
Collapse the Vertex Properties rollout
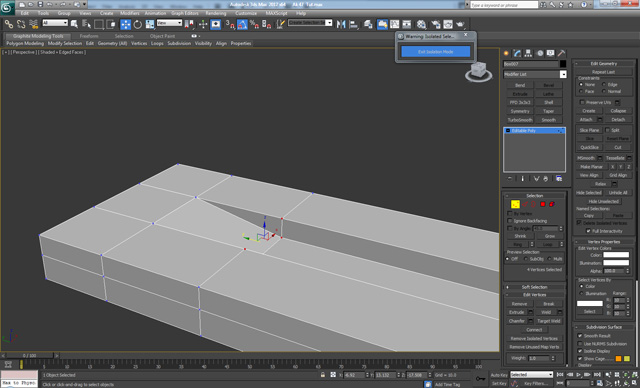[x=604, y=242]
